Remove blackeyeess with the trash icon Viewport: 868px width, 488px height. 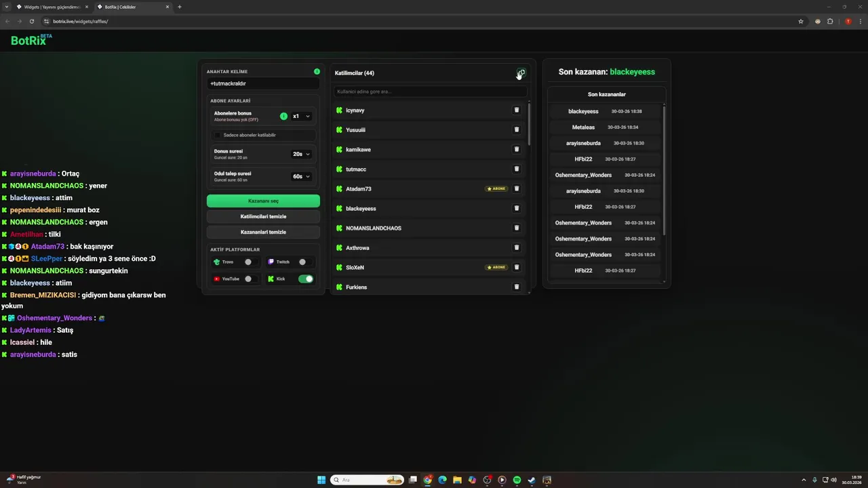click(516, 208)
